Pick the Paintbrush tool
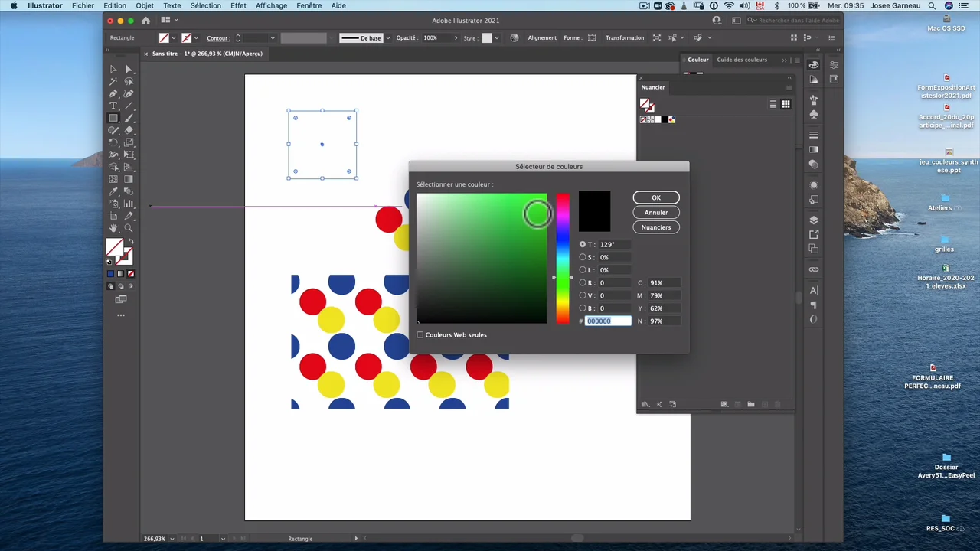 coord(129,118)
